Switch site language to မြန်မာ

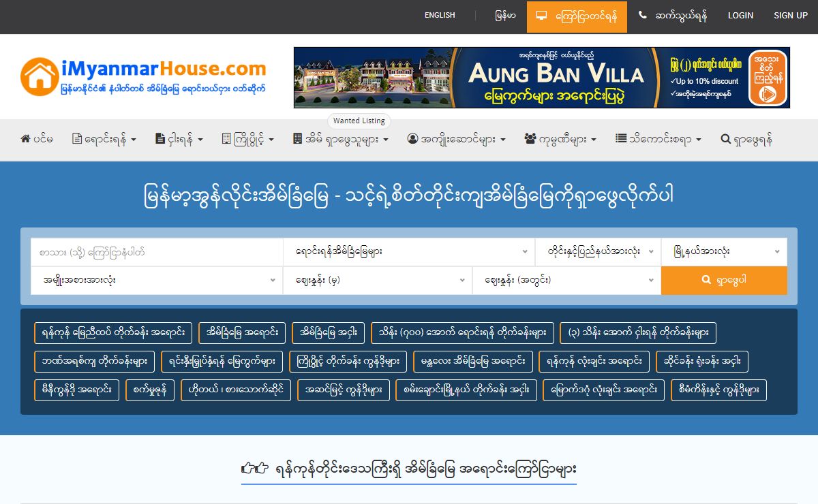505,15
